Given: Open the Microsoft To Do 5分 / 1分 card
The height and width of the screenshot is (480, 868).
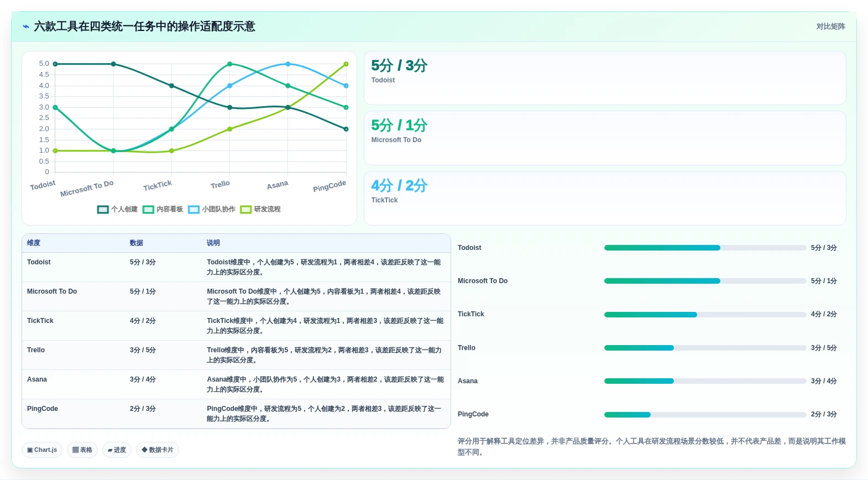Looking at the screenshot, I should [605, 138].
